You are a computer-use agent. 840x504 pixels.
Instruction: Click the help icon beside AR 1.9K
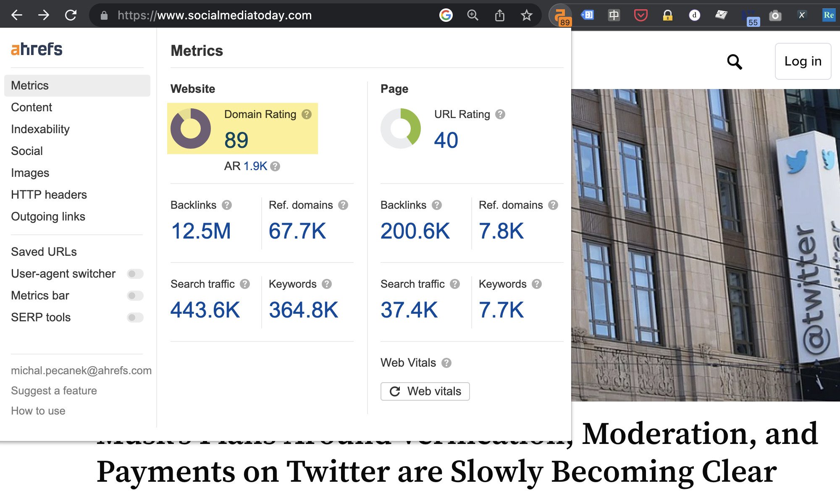click(275, 166)
